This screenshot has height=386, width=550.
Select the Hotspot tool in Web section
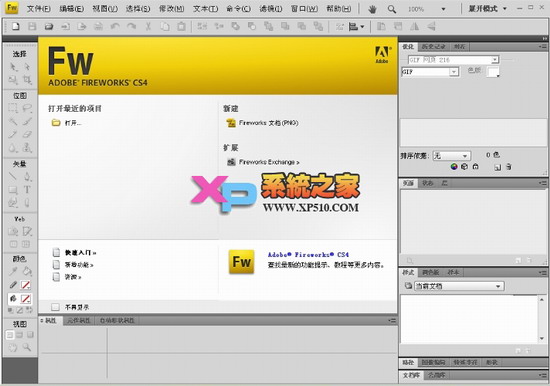(13, 231)
